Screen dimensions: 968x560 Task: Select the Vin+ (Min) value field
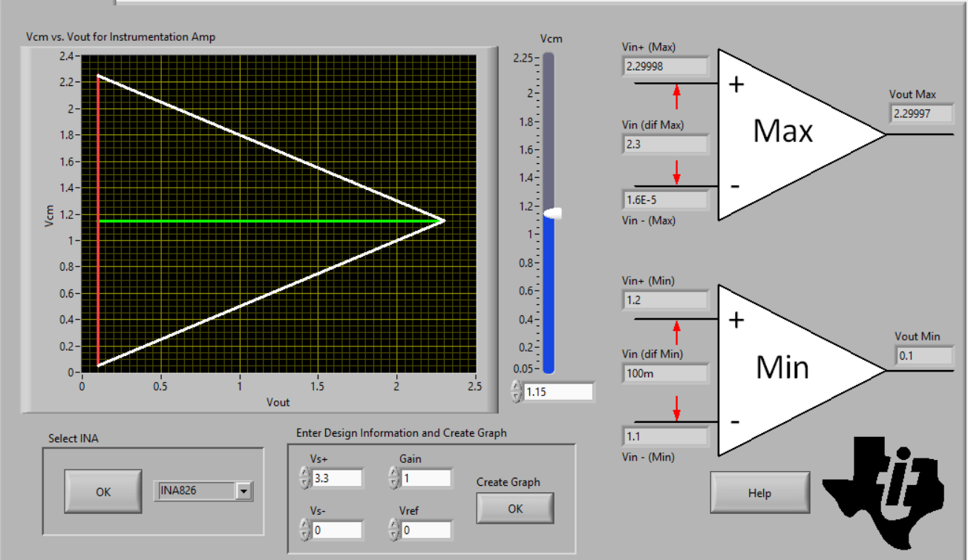666,300
